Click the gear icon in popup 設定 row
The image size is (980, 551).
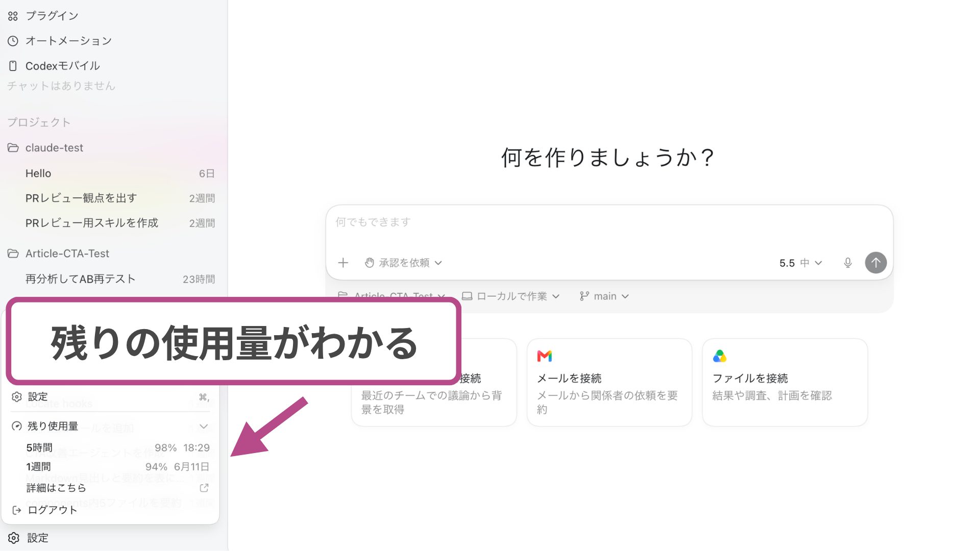click(17, 397)
